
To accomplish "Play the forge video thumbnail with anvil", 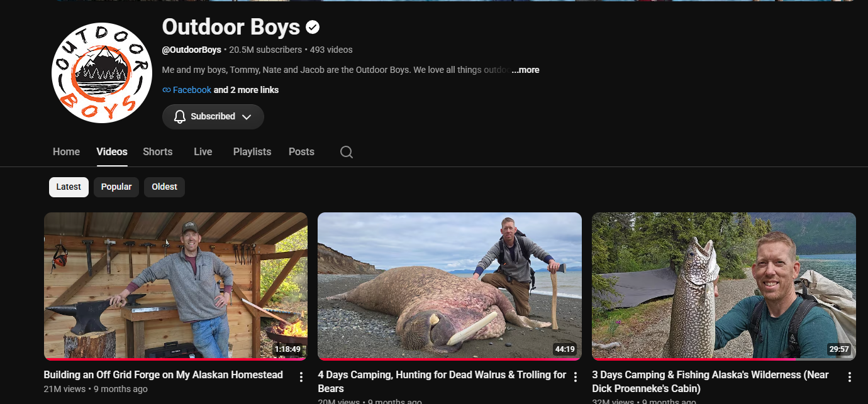I will click(x=175, y=285).
